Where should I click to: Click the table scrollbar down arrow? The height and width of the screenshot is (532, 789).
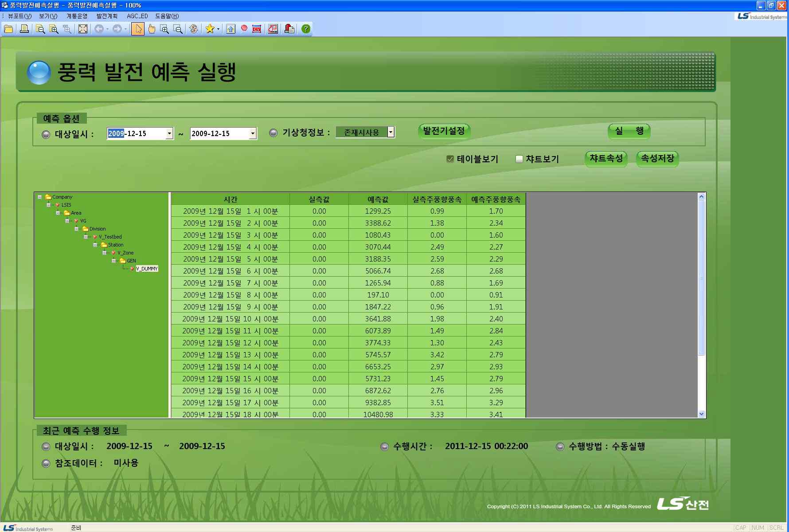[x=701, y=414]
